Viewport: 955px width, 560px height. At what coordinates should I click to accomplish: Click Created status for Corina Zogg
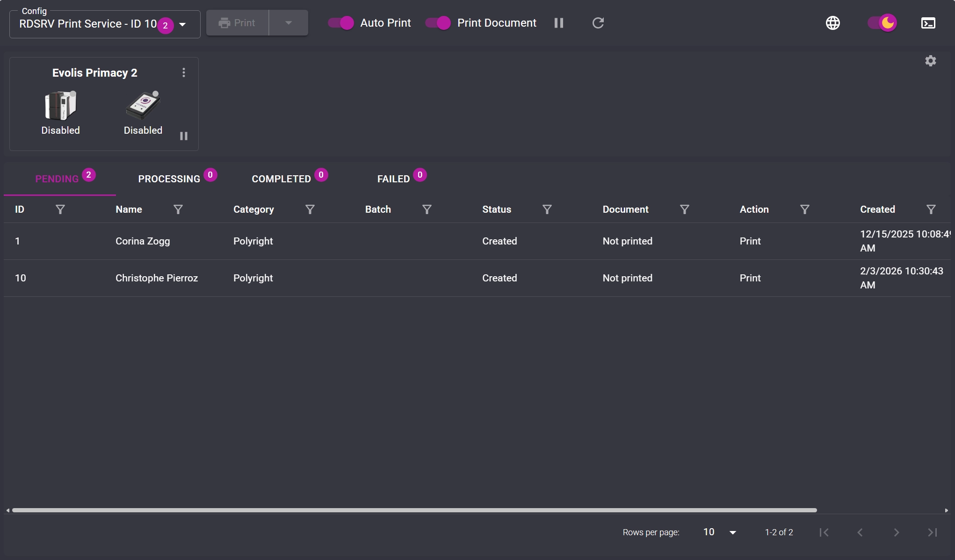pyautogui.click(x=499, y=241)
